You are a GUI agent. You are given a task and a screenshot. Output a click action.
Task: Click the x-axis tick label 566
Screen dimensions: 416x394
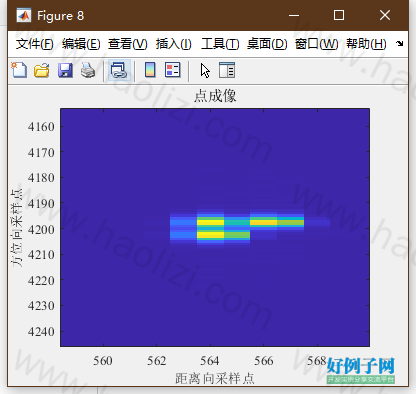[x=264, y=361]
